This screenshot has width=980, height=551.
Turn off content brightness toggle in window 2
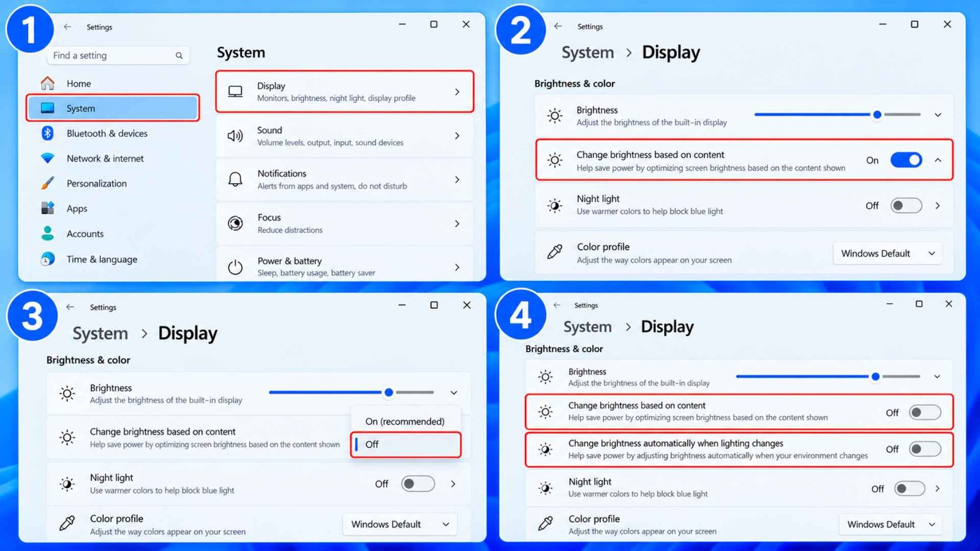pyautogui.click(x=907, y=160)
